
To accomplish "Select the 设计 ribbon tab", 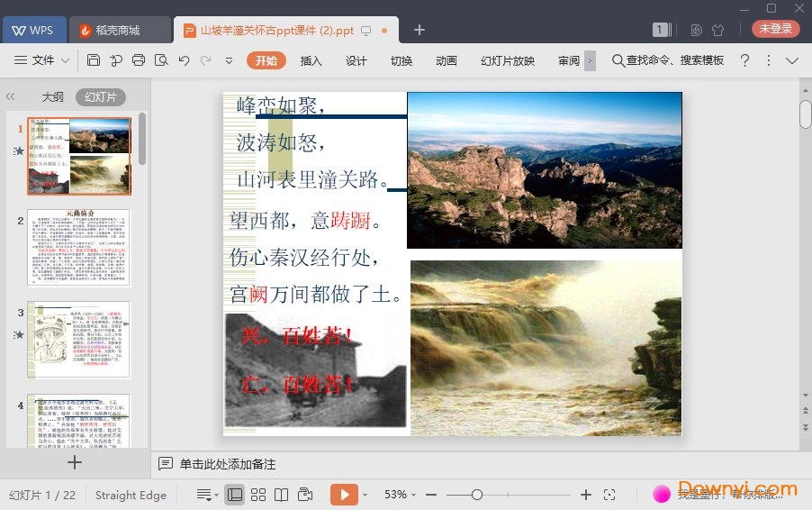I will click(356, 60).
